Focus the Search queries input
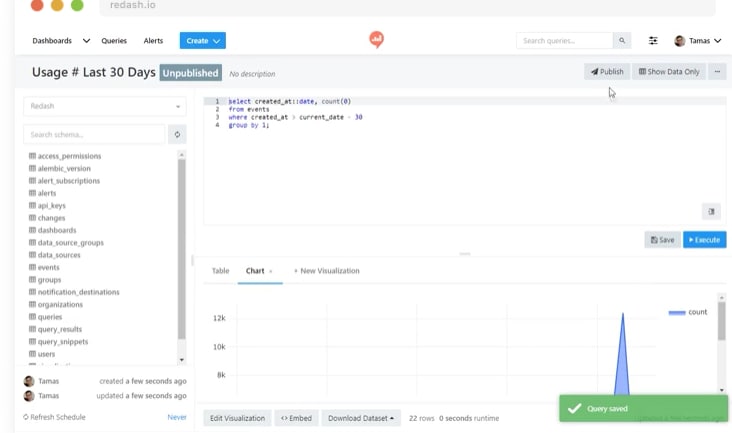This screenshot has height=433, width=732. point(564,41)
